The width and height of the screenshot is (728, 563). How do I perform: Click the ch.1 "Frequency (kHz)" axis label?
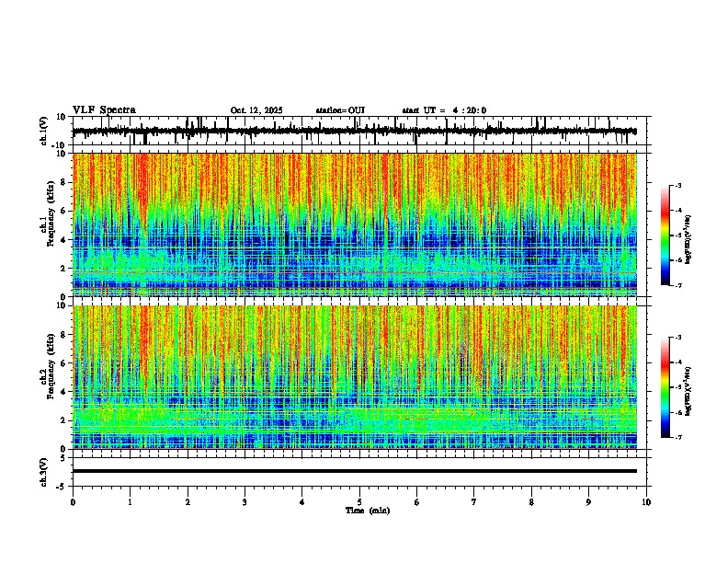click(51, 213)
